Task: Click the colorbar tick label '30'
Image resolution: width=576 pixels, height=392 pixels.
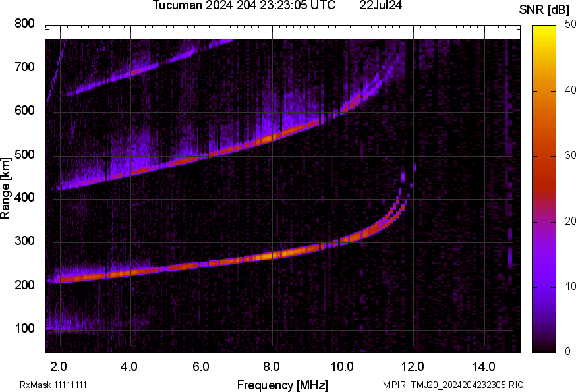Action: [570, 155]
